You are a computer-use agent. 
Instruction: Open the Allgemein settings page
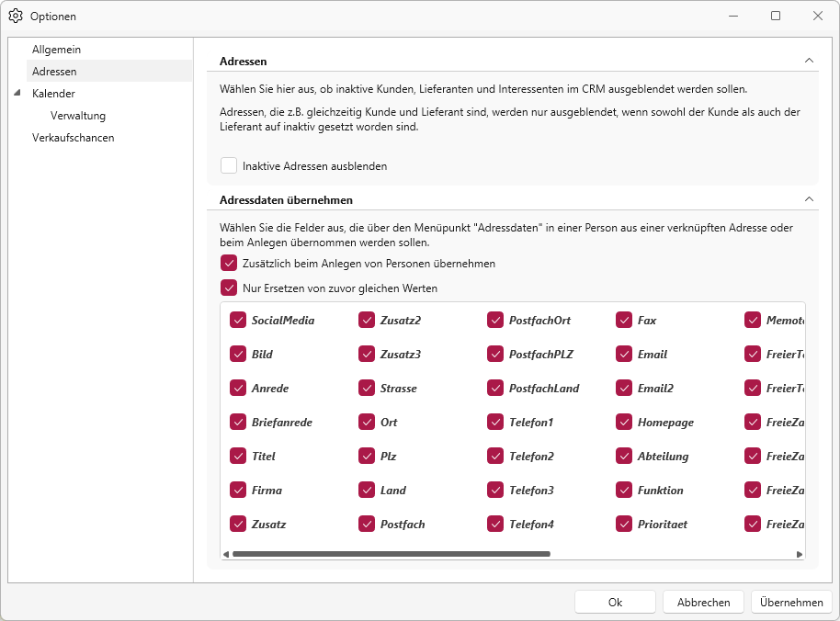coord(56,50)
